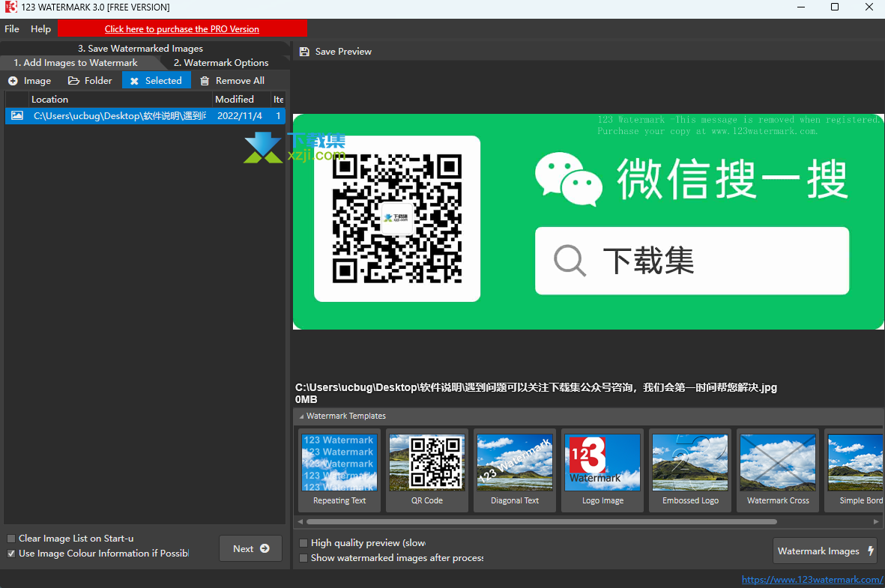Viewport: 885px width, 588px height.
Task: Click the add Image plus icon
Action: (13, 81)
